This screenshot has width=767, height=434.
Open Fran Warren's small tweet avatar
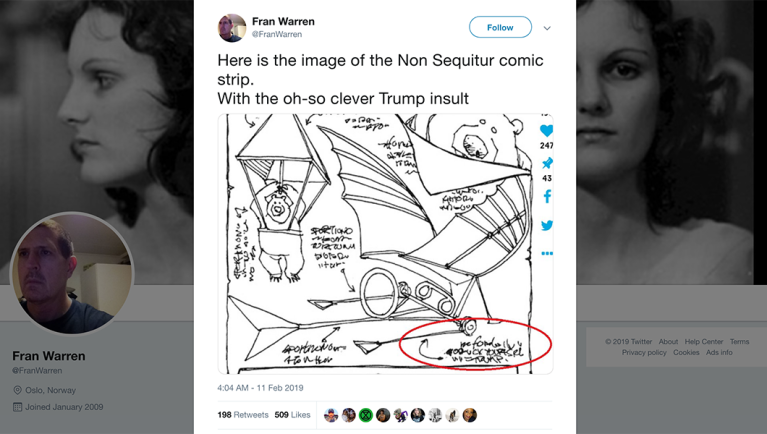click(232, 27)
